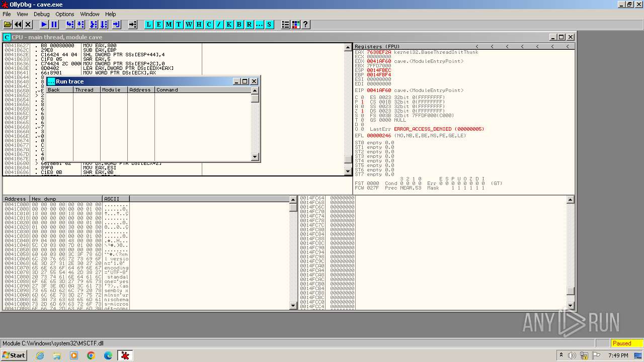This screenshot has width=644, height=362.
Task: Show Executable modules via E icon
Action: click(158, 24)
